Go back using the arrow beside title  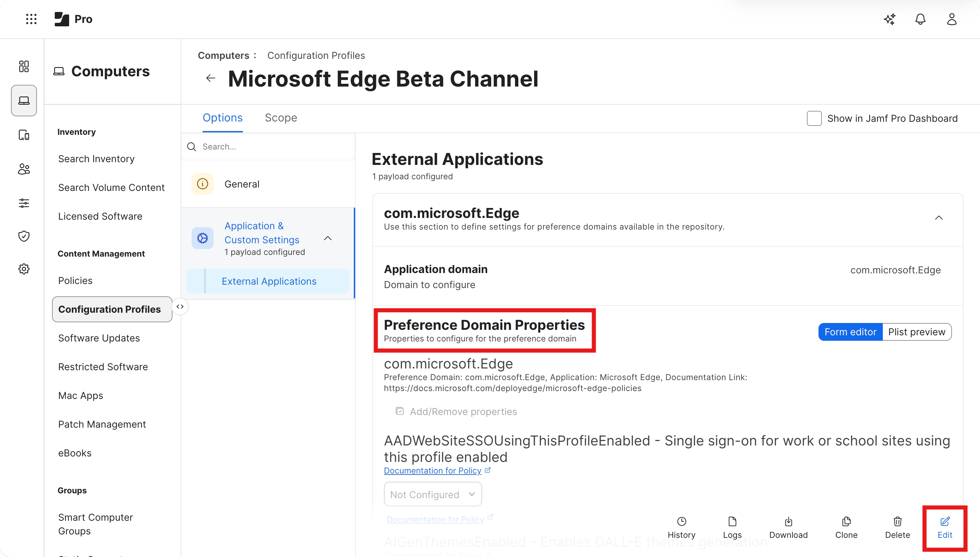click(210, 78)
